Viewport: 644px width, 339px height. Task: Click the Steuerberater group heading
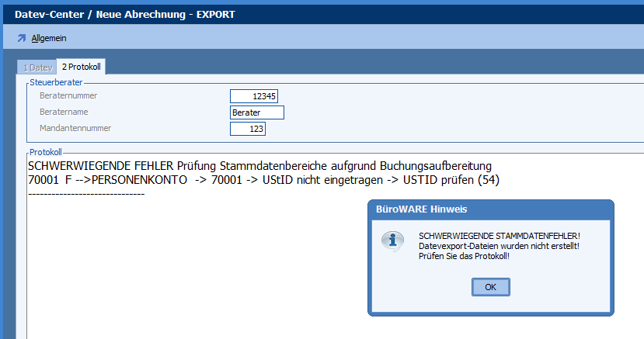pyautogui.click(x=55, y=81)
